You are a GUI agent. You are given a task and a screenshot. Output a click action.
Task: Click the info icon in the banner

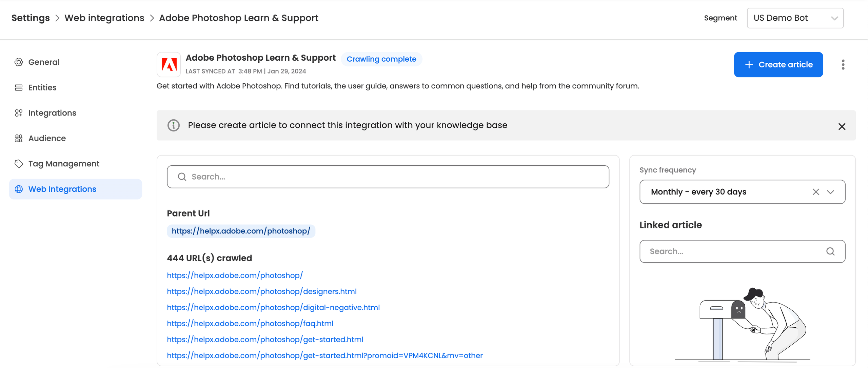pyautogui.click(x=174, y=125)
